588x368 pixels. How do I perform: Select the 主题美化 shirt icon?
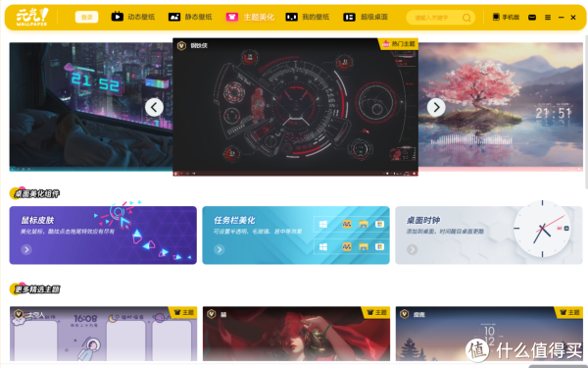point(231,17)
